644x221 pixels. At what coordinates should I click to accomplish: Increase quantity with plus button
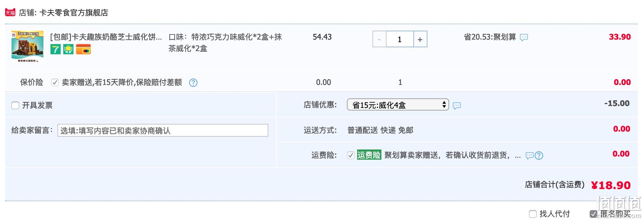pos(420,39)
